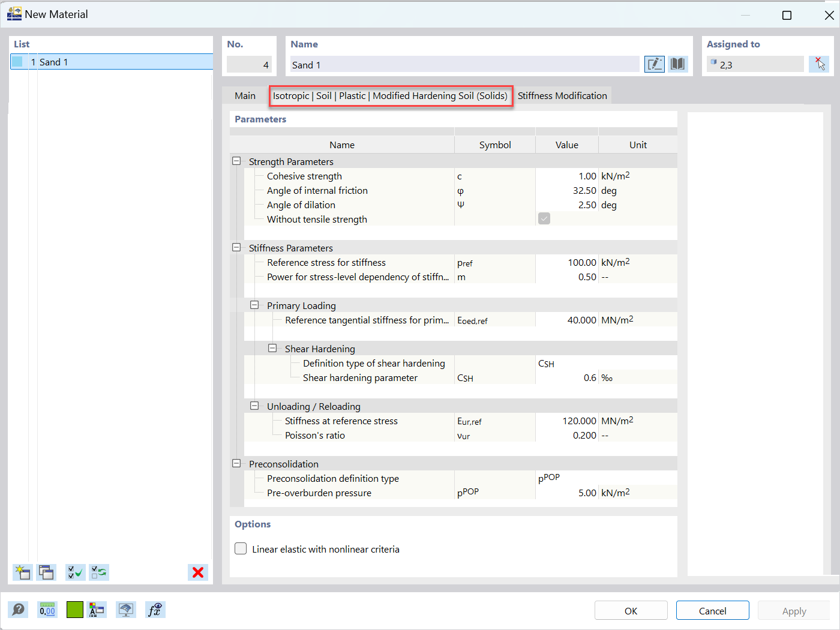The height and width of the screenshot is (630, 840).
Task: Click the copy material icon
Action: pos(46,572)
